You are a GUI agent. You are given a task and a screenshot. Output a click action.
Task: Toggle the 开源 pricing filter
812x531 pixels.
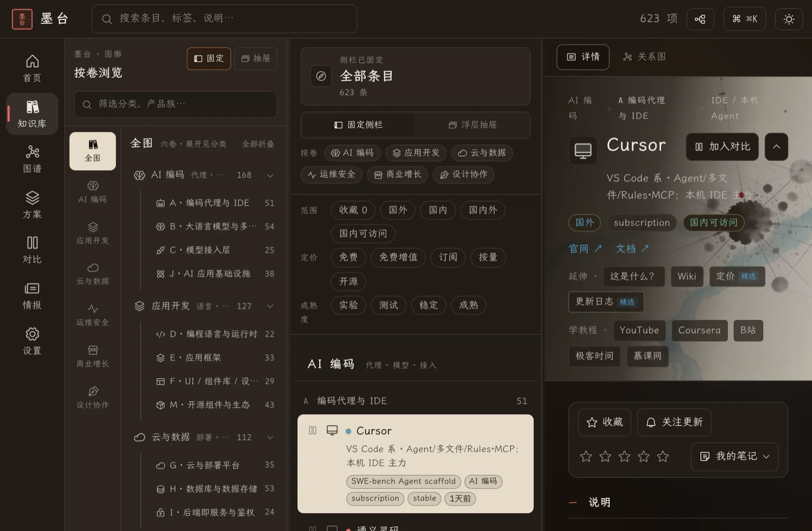point(348,281)
